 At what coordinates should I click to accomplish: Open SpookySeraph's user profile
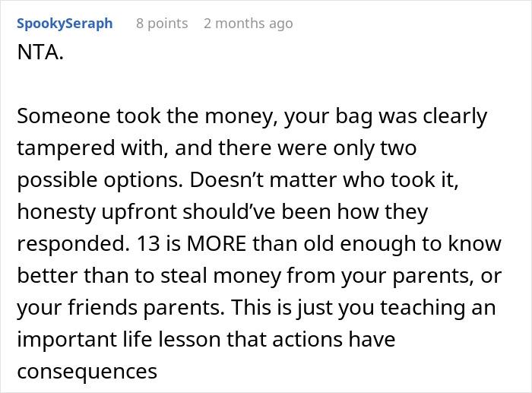(64, 24)
